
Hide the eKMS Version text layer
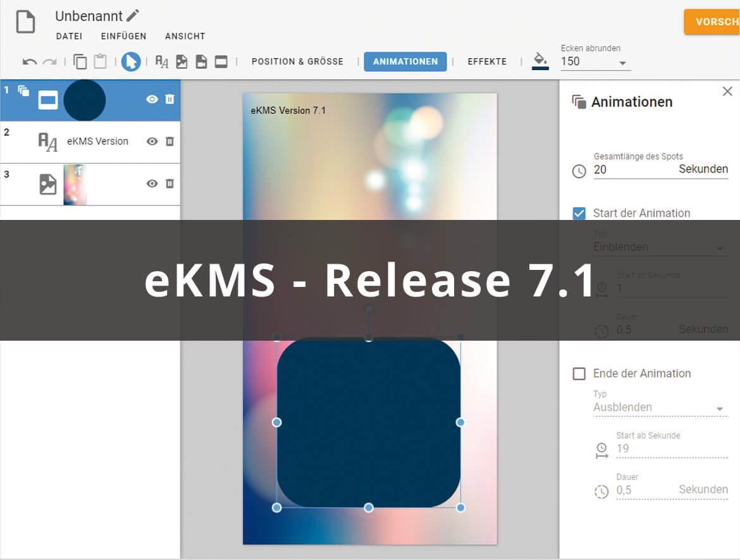(152, 142)
